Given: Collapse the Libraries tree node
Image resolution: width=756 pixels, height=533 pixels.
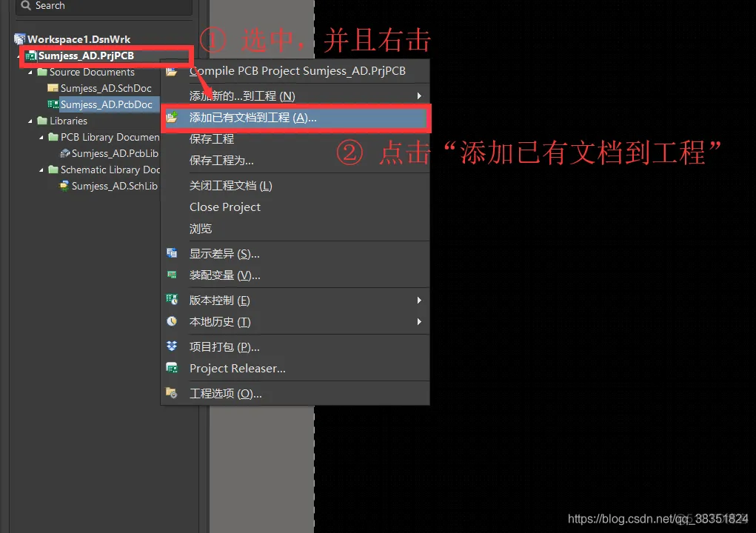Looking at the screenshot, I should [x=31, y=121].
